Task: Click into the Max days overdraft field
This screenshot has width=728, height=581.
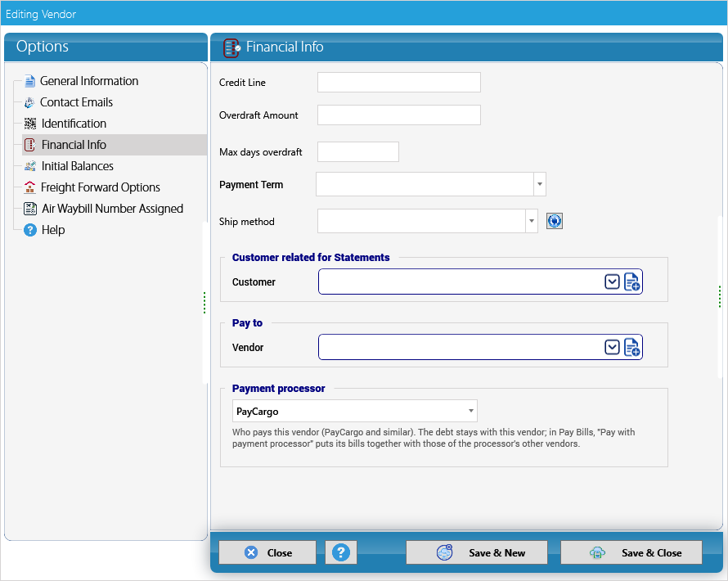Action: point(358,152)
